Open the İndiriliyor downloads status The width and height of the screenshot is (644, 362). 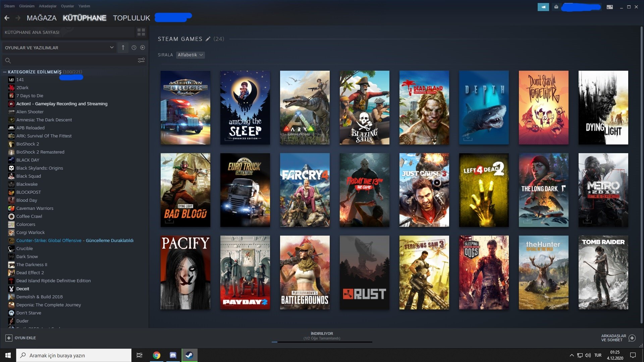[x=322, y=336]
